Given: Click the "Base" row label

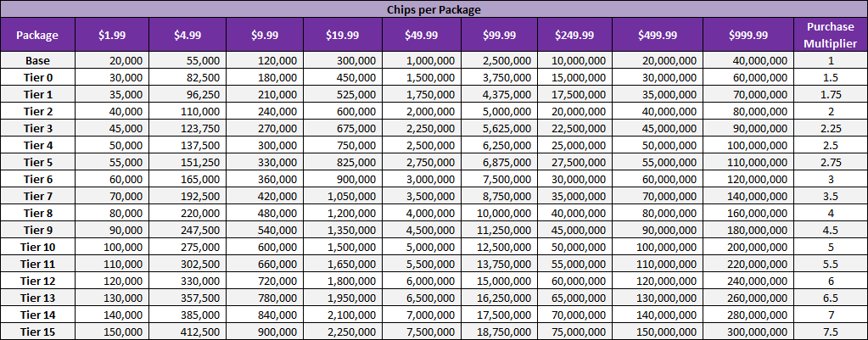Looking at the screenshot, I should [37, 61].
